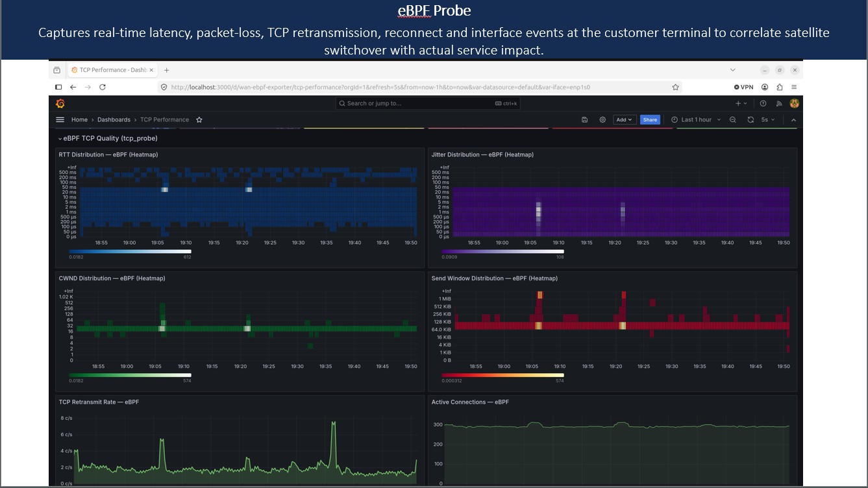This screenshot has height=488, width=868.
Task: Open the Last 1 hour time picker
Action: tap(696, 119)
